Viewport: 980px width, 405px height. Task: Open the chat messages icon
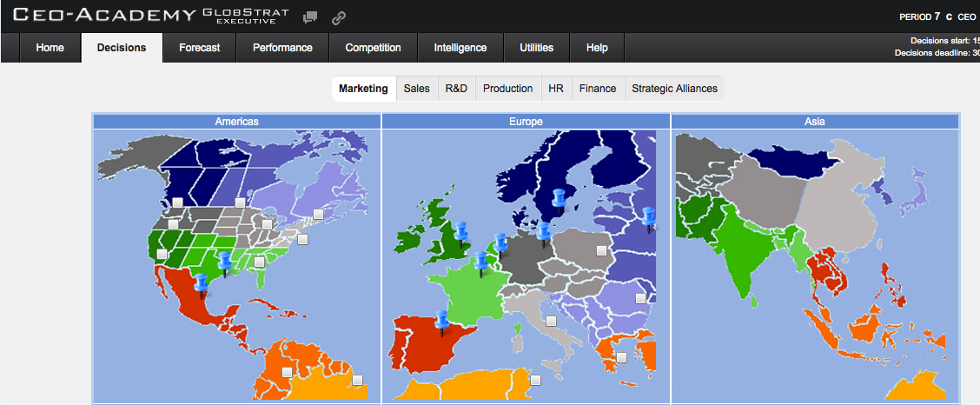pos(310,17)
